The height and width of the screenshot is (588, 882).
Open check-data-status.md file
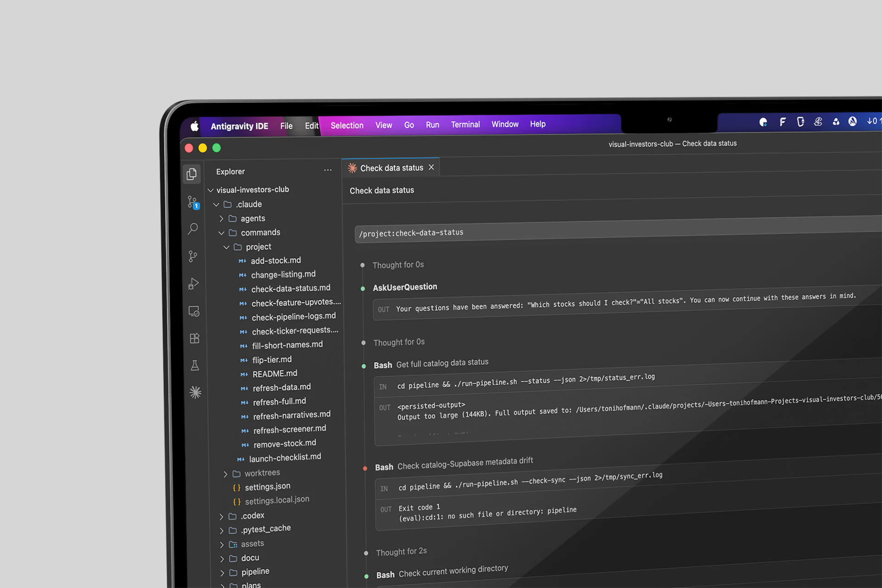(291, 288)
